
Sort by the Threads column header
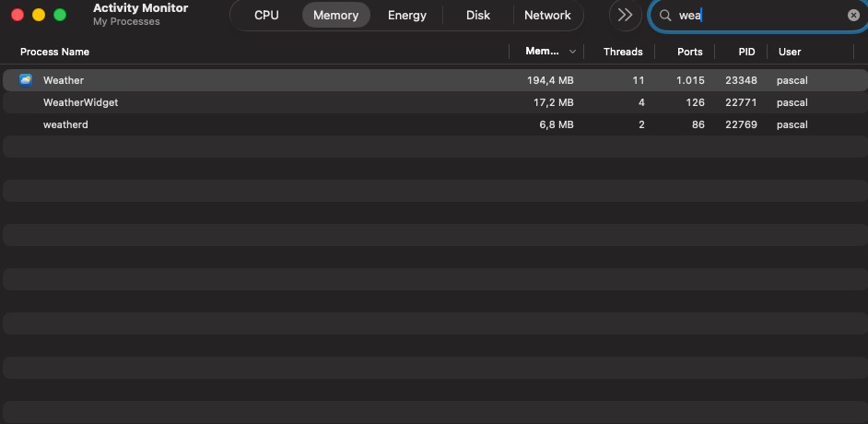(x=623, y=52)
